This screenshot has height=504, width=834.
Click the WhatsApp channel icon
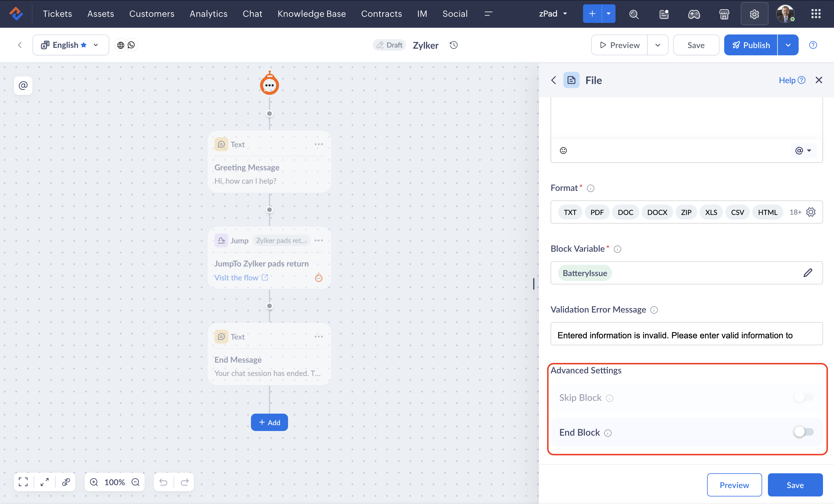131,45
